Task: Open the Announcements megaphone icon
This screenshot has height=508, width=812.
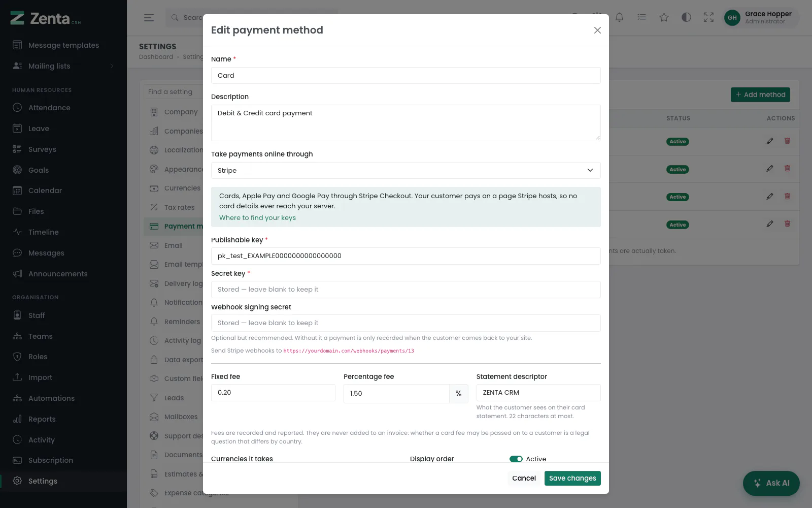Action: pyautogui.click(x=17, y=274)
